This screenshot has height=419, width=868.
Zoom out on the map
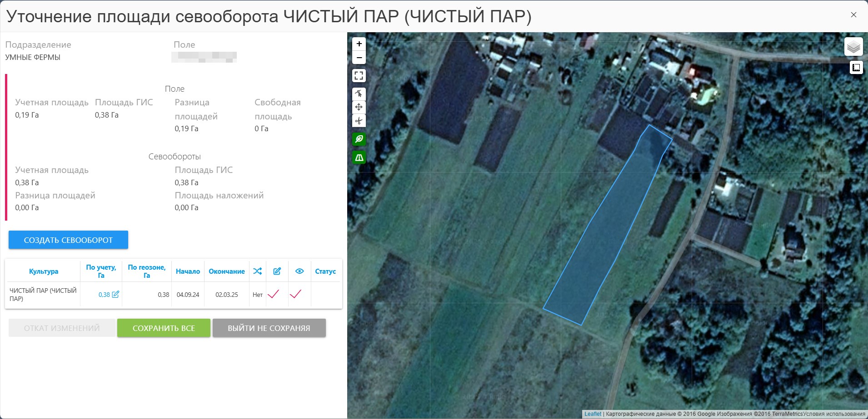tap(359, 58)
